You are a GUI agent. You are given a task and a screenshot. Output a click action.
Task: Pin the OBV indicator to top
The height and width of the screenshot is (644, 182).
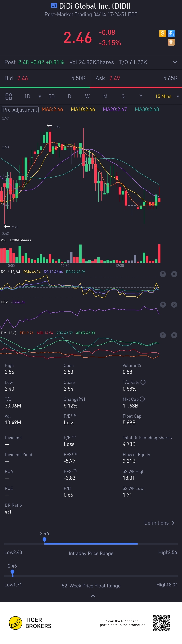pyautogui.click(x=163, y=305)
